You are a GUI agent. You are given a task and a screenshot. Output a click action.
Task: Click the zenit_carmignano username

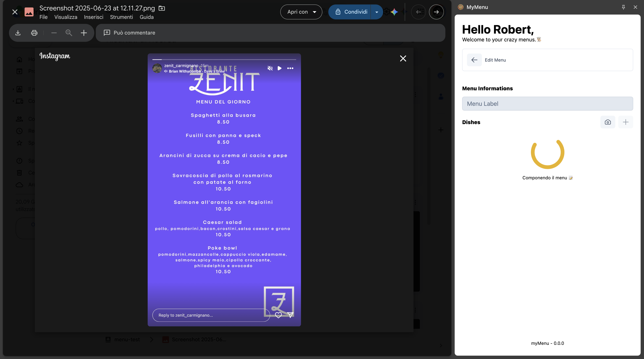(181, 66)
